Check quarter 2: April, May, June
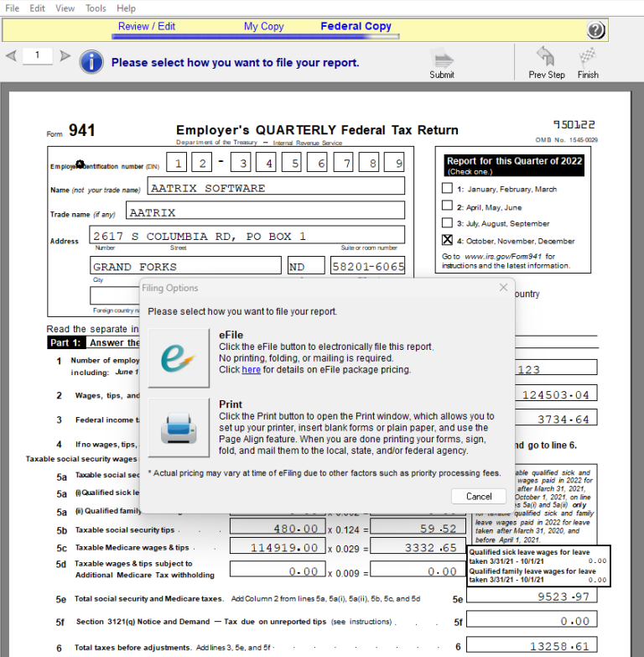 tap(447, 206)
